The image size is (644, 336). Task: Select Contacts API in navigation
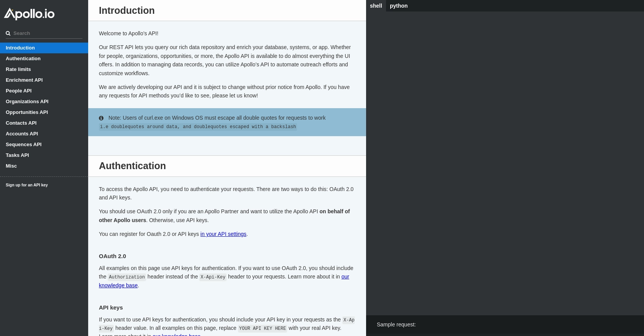[x=44, y=123]
